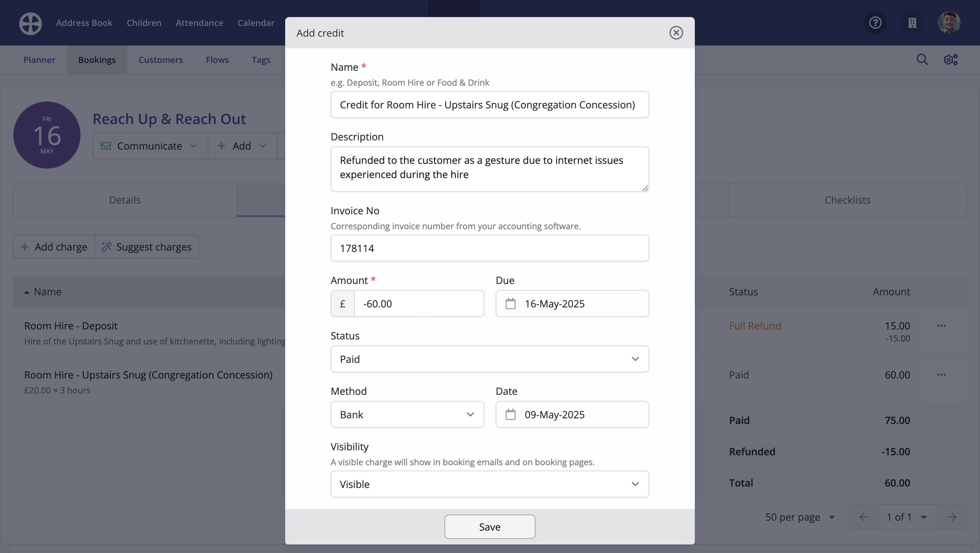Change the 50 per page dropdown
The height and width of the screenshot is (553, 980).
pyautogui.click(x=799, y=517)
